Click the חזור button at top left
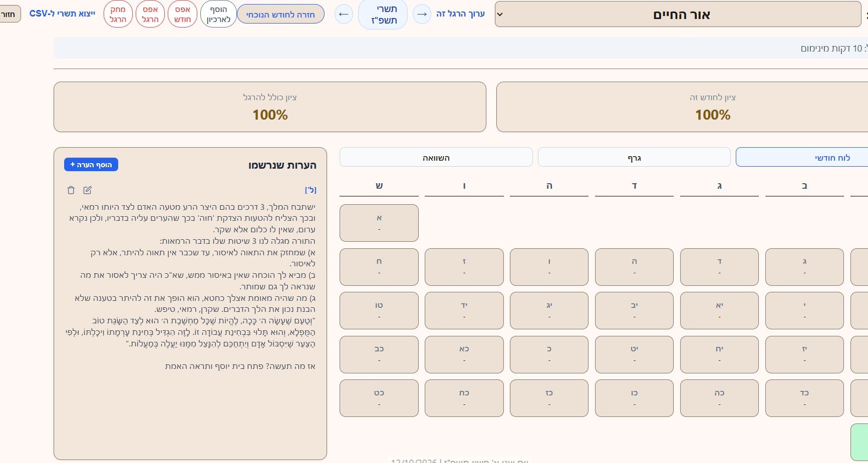Image resolution: width=868 pixels, height=463 pixels. pyautogui.click(x=9, y=14)
